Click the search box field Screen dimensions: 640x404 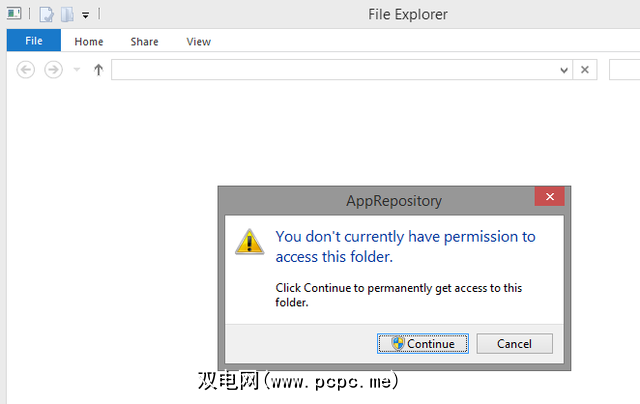tap(625, 70)
